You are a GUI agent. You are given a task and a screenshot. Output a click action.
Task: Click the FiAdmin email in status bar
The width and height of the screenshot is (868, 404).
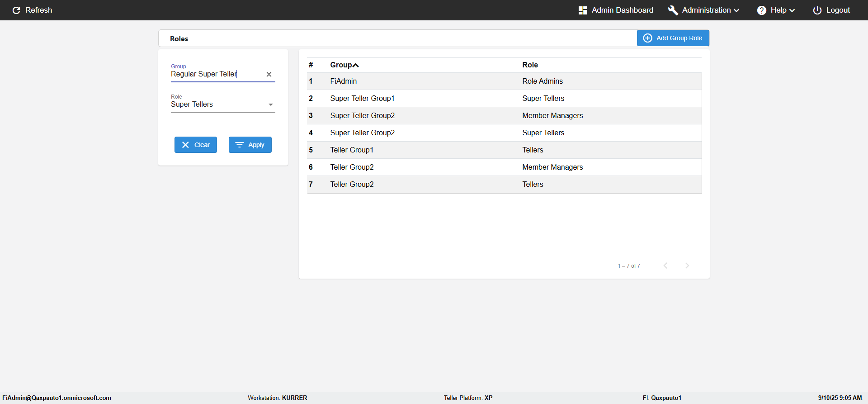tap(57, 398)
